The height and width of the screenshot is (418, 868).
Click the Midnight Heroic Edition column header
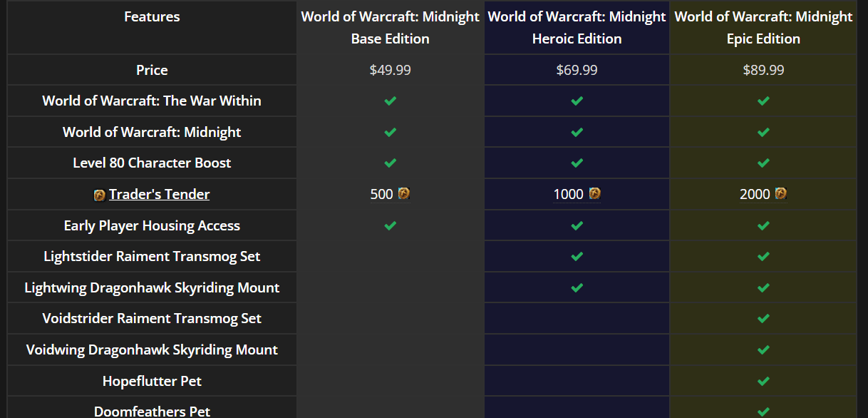click(577, 27)
